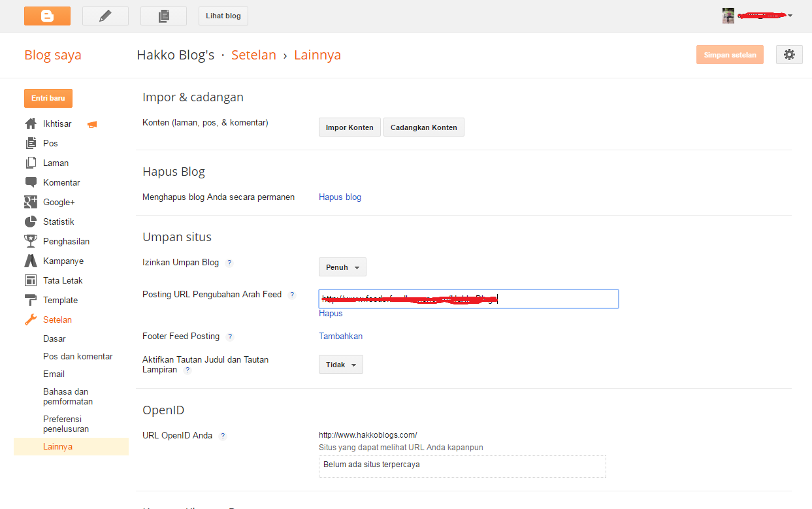Select the Ikhtisar home icon
This screenshot has height=509, width=812.
pyautogui.click(x=31, y=123)
